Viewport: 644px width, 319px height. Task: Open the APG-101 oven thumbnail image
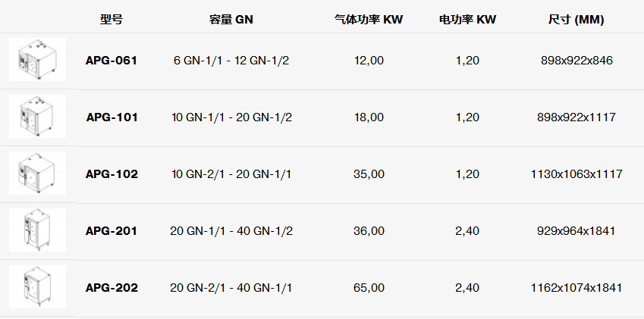point(37,117)
